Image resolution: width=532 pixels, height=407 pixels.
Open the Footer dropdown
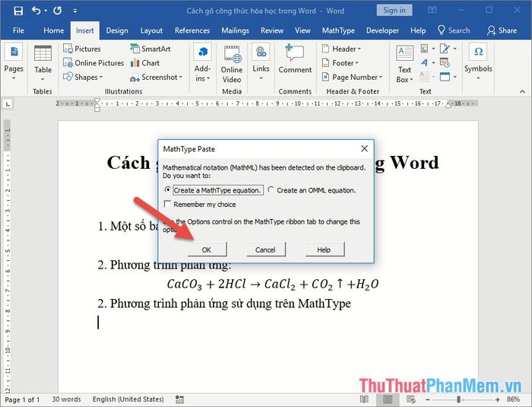pos(340,63)
